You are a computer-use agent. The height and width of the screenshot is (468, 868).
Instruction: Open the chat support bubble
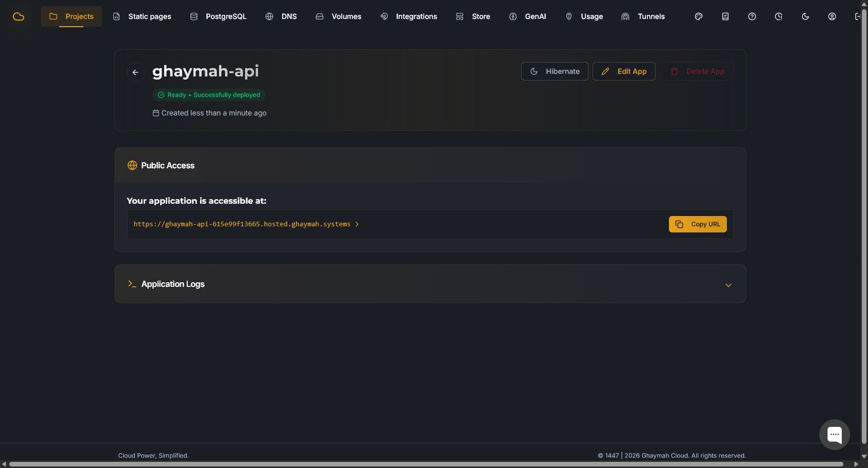(835, 435)
